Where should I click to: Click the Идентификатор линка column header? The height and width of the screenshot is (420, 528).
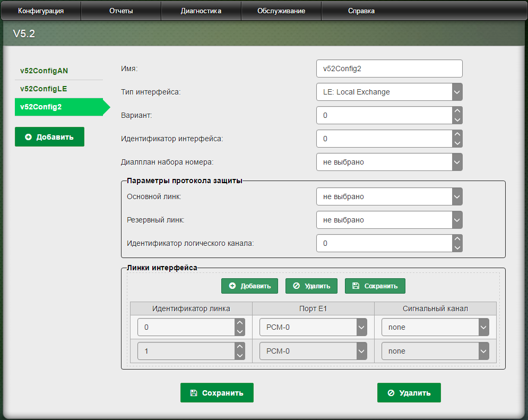click(191, 308)
